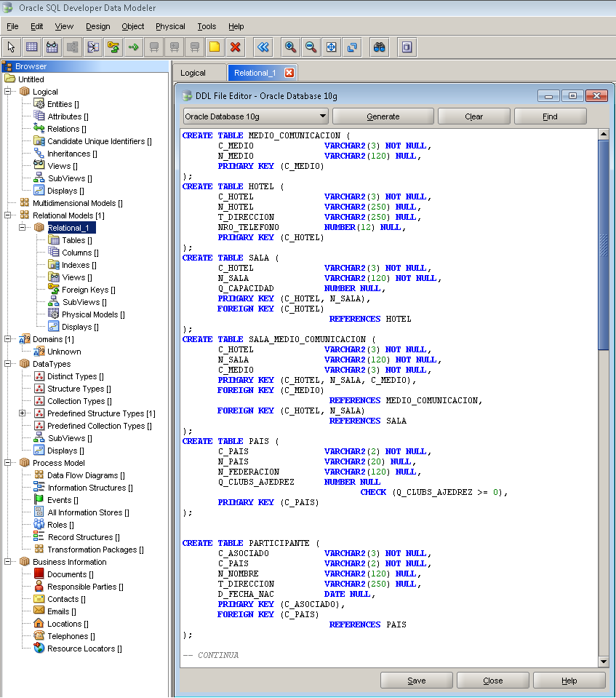Select the pointer tool in the toolbar
Screen dimensions: 616x698
pos(11,47)
